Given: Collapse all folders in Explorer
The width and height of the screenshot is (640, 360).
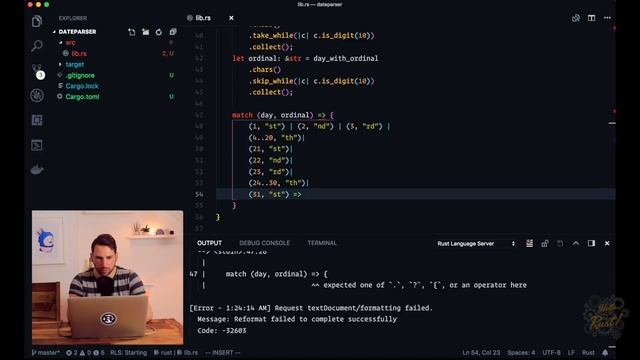Looking at the screenshot, I should pyautogui.click(x=173, y=32).
